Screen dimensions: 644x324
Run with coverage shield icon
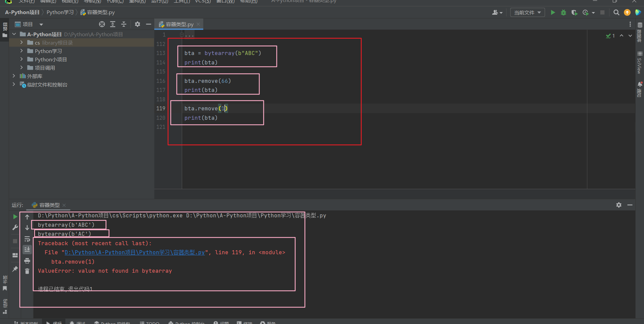(x=574, y=13)
